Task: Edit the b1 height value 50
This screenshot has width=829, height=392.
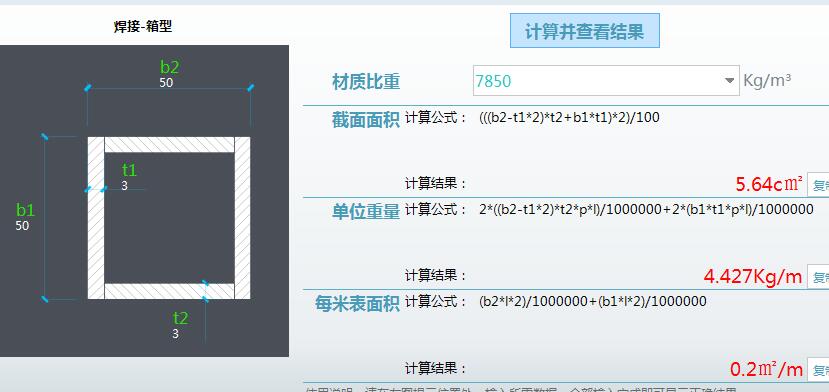Action: (x=22, y=226)
